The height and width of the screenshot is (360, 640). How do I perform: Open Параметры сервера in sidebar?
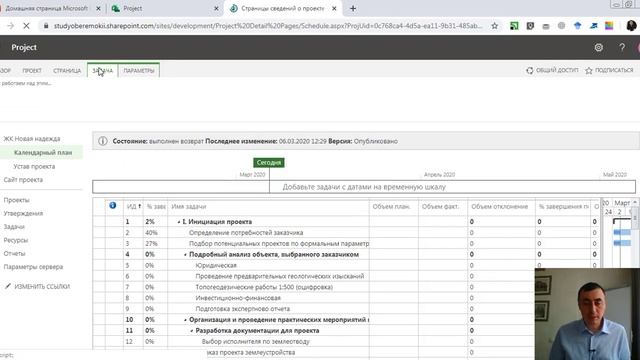(x=33, y=267)
